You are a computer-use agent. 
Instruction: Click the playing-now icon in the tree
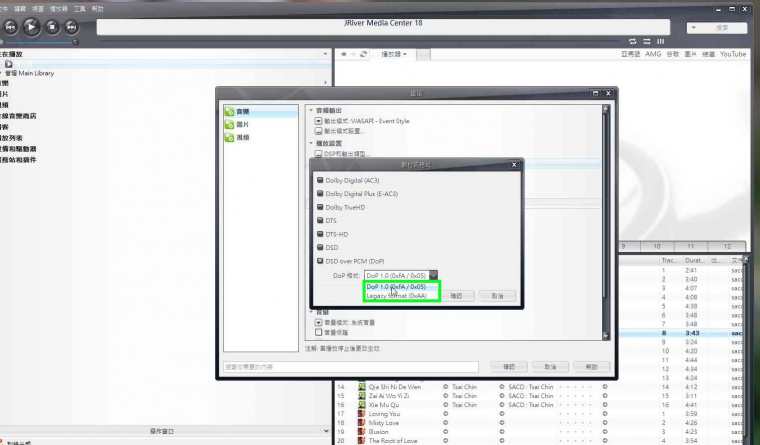pyautogui.click(x=9, y=64)
